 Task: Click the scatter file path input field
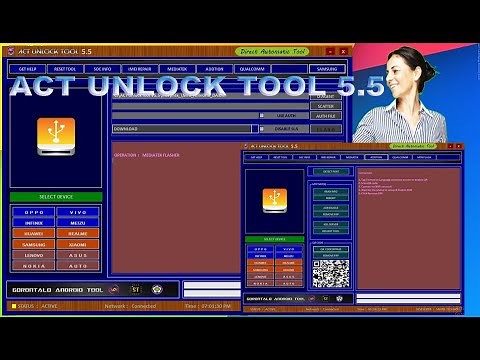(x=210, y=106)
